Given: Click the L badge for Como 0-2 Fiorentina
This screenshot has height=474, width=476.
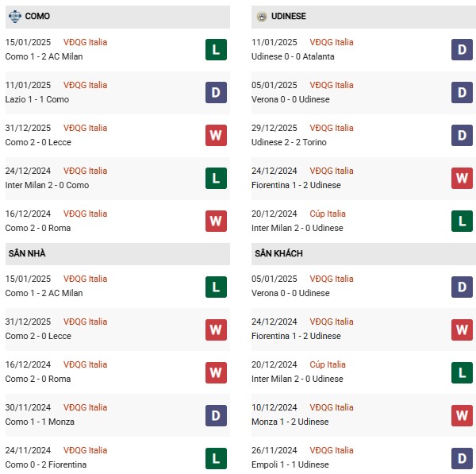Looking at the screenshot, I should pyautogui.click(x=216, y=458).
